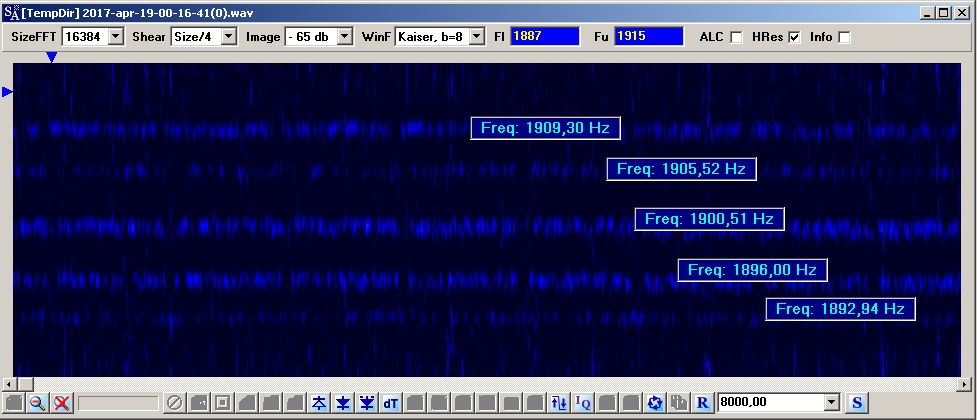This screenshot has width=977, height=420.
Task: Click the blue triangle marker above spectrogram
Action: pos(52,57)
